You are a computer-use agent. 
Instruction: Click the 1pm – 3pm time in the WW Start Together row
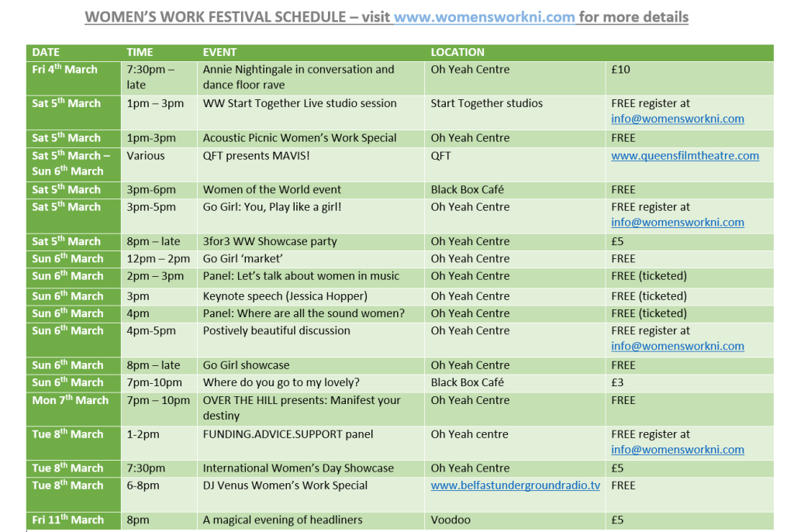159,112
